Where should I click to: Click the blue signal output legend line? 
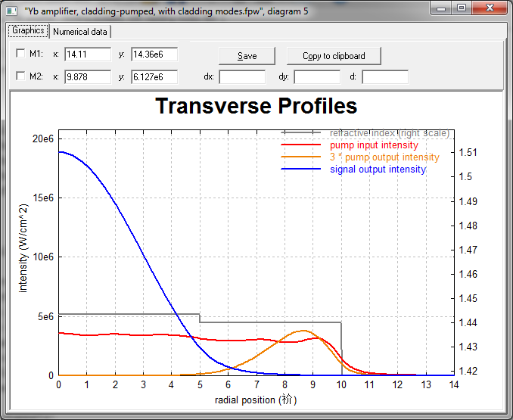pyautogui.click(x=303, y=170)
